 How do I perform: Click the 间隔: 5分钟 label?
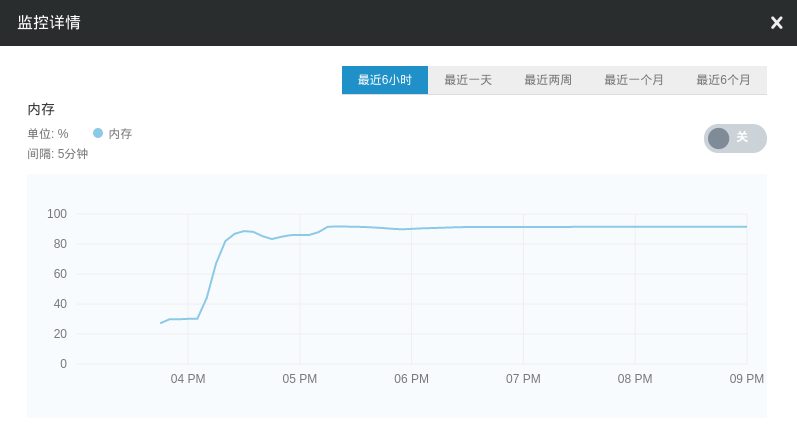(x=58, y=154)
